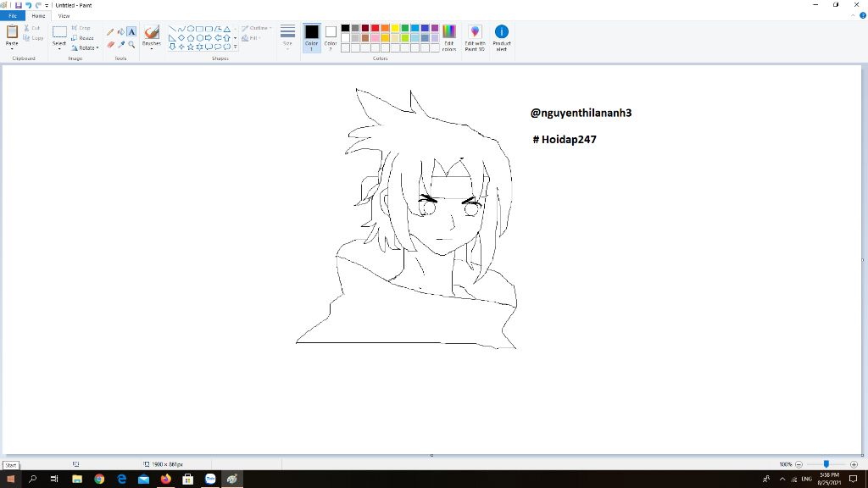Viewport: 868px width, 488px height.
Task: Select the Eraser tool
Action: click(110, 44)
